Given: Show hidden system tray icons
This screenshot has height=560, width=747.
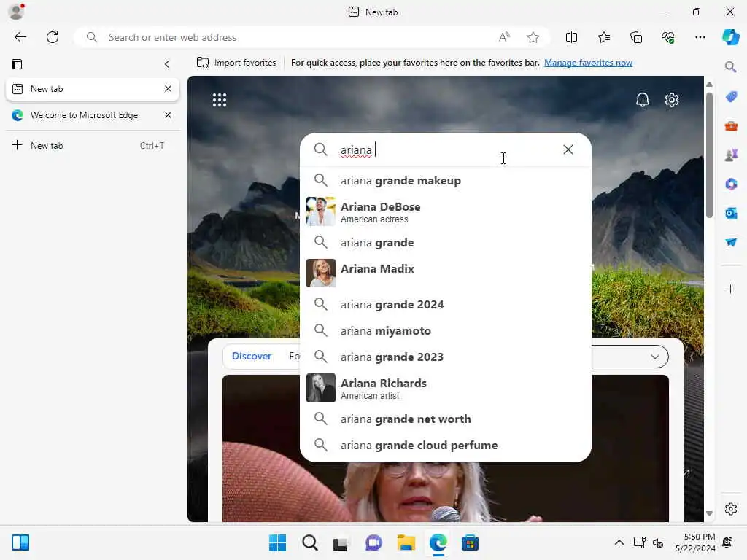Looking at the screenshot, I should tap(619, 542).
